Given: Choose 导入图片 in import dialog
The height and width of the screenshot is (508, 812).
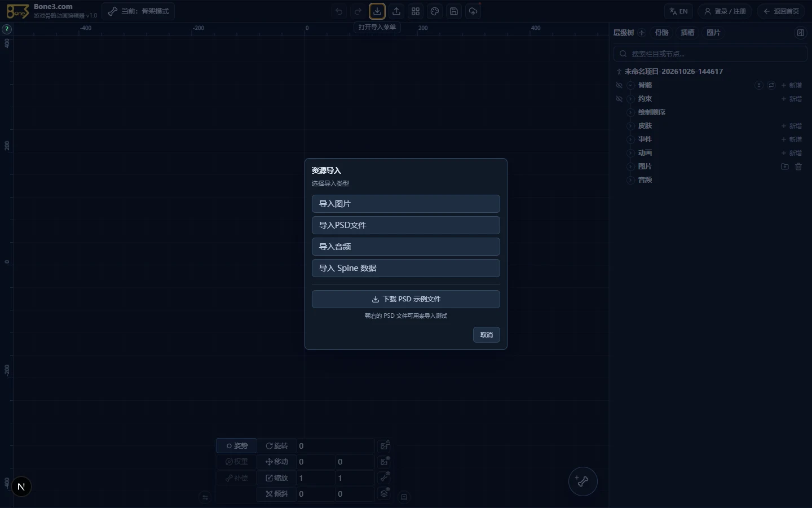Looking at the screenshot, I should [x=406, y=204].
